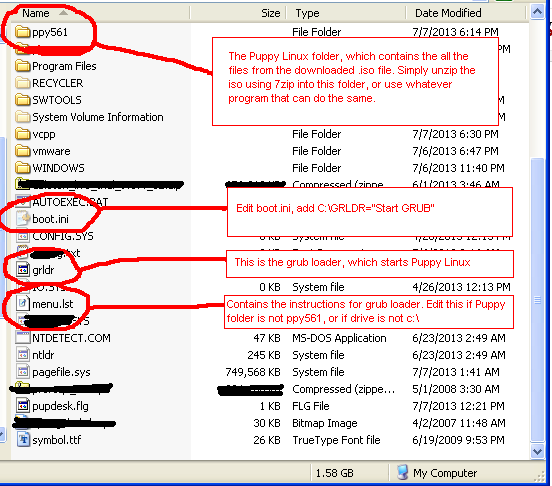Viewport: 552px width, 486px height.
Task: Click the NTDETECT.COM file icon
Action: coord(23,337)
